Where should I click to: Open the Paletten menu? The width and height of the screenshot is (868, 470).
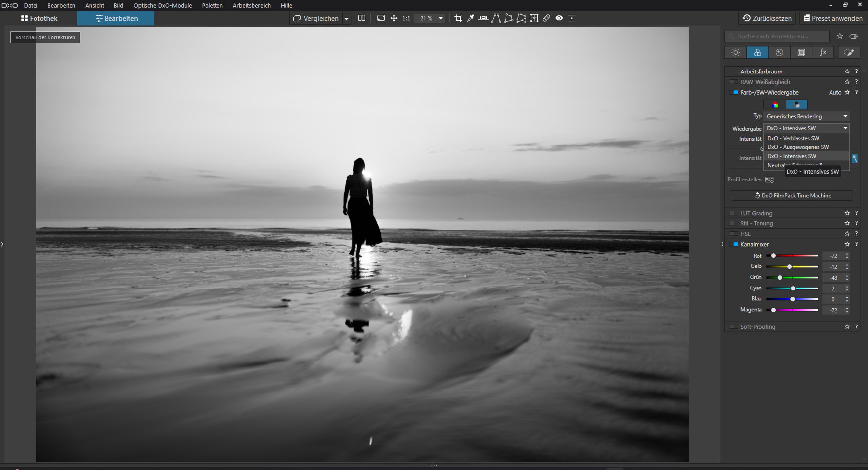[x=212, y=5]
